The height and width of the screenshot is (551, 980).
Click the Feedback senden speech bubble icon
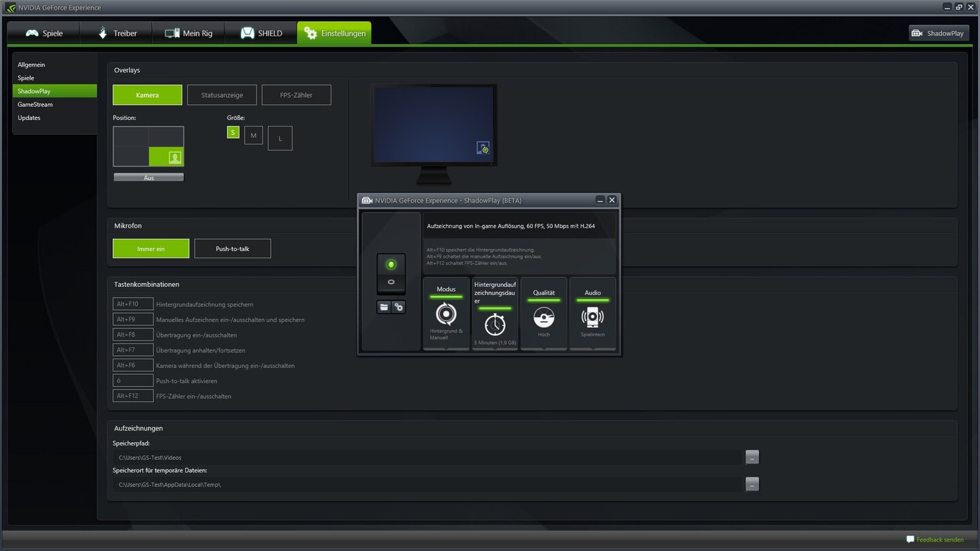[x=910, y=539]
